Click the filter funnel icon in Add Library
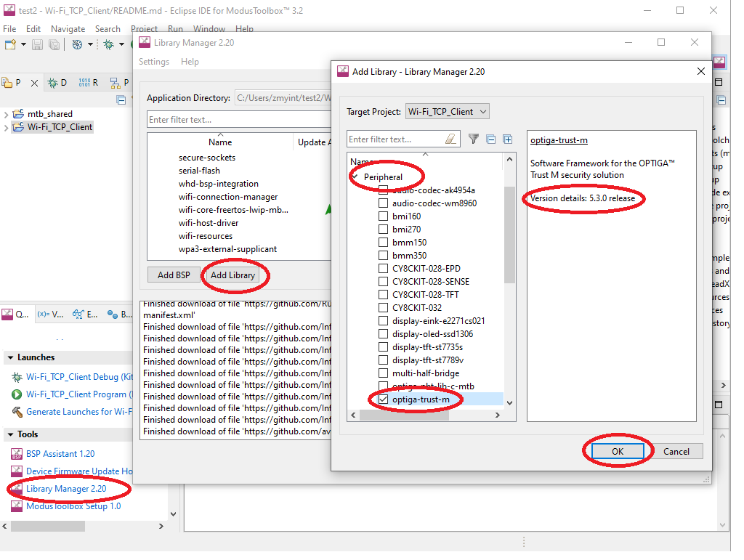This screenshot has width=744, height=560. [x=473, y=139]
